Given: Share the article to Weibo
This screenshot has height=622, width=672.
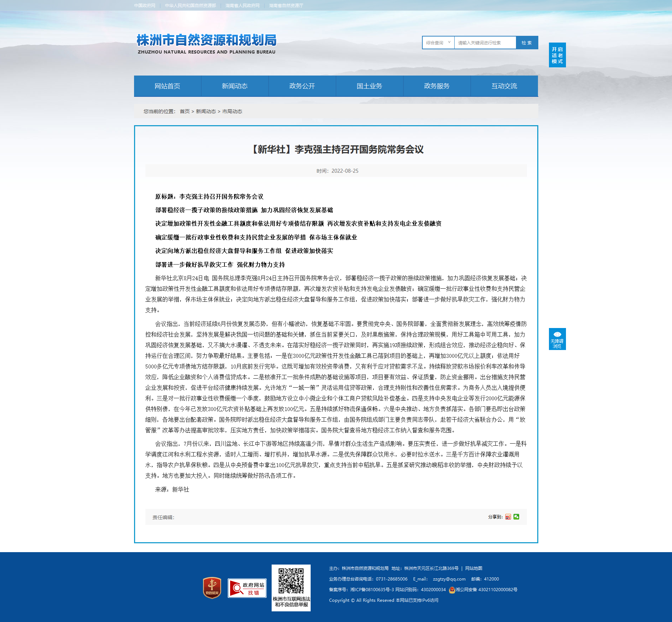Looking at the screenshot, I should tap(508, 517).
